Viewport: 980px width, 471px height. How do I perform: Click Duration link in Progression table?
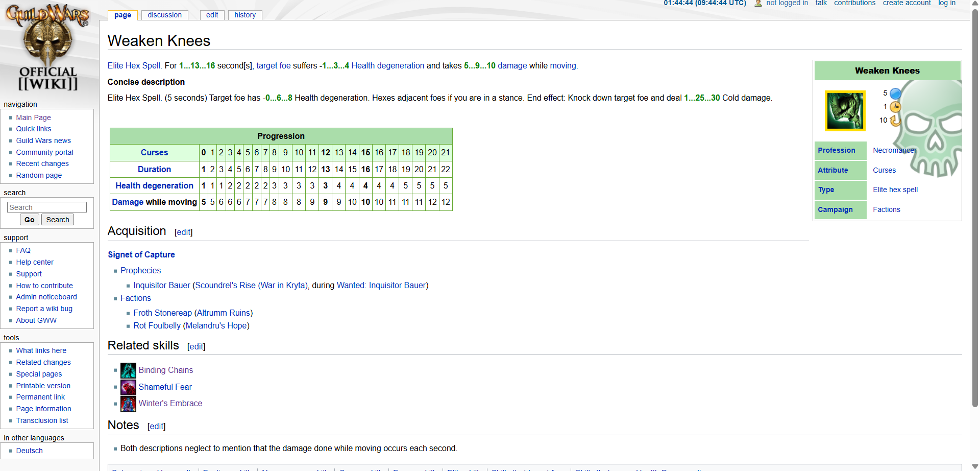154,169
